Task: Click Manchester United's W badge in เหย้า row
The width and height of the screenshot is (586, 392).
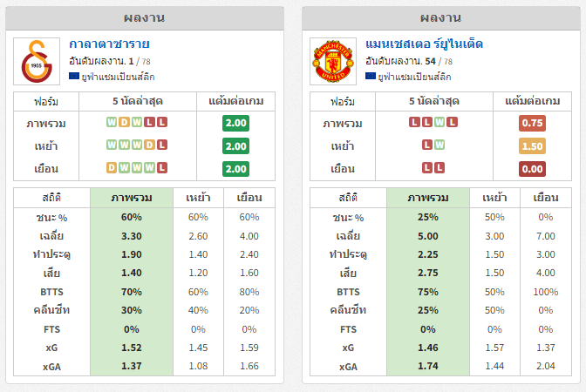Action: click(x=439, y=145)
